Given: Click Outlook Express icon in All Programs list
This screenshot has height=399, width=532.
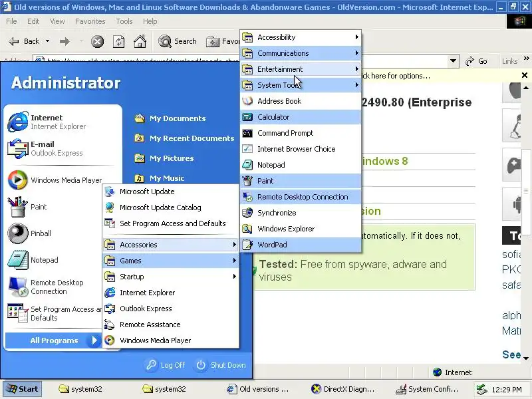Looking at the screenshot, I should (x=110, y=309).
